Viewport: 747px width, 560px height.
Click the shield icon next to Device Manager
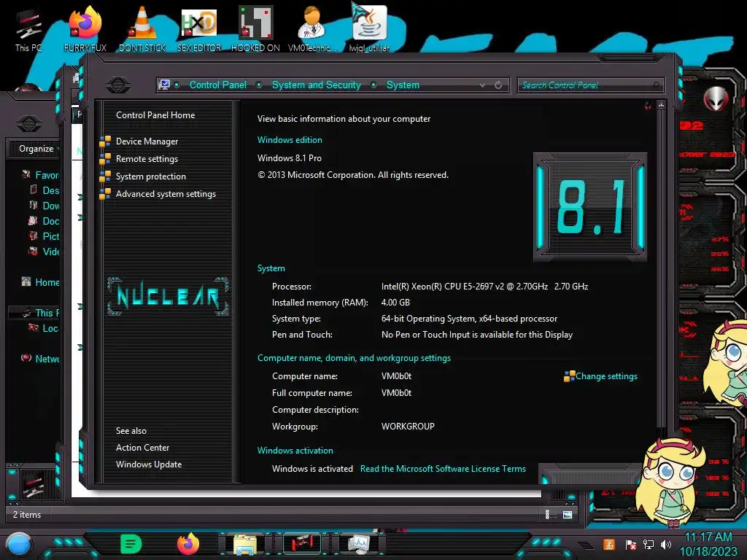[105, 141]
